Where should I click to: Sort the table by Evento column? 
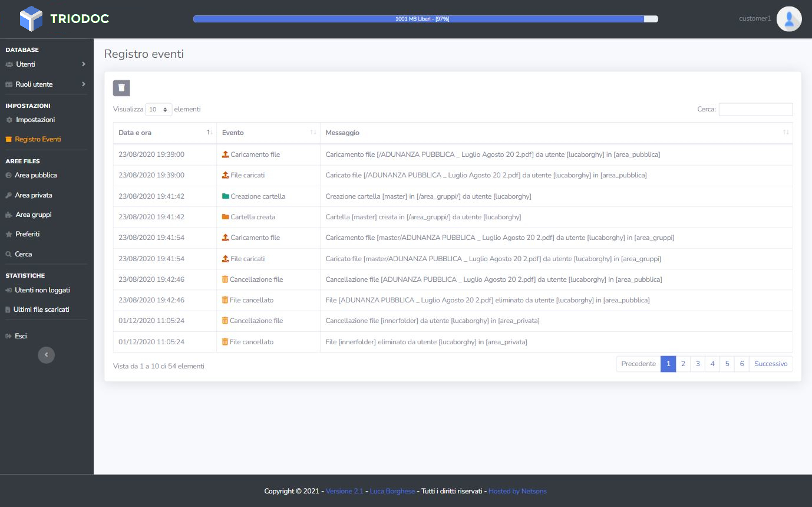268,133
